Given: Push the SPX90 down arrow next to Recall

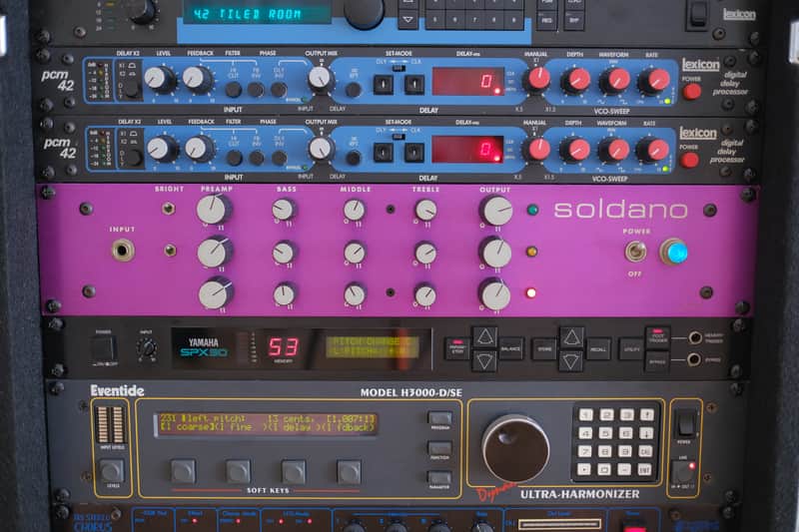Looking at the screenshot, I should 571,361.
